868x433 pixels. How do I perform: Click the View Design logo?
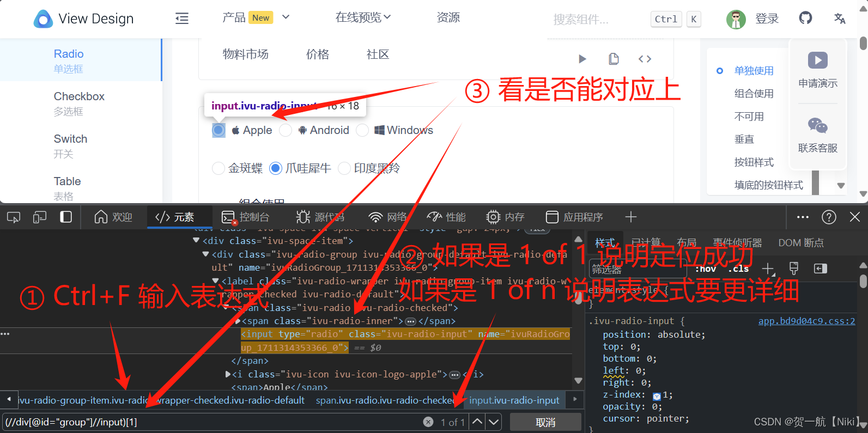[83, 19]
